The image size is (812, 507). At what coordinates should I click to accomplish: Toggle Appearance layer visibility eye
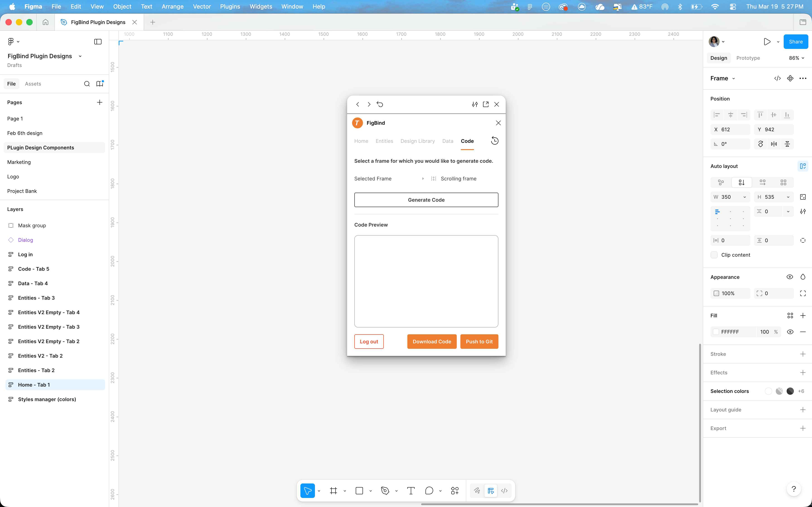(790, 277)
